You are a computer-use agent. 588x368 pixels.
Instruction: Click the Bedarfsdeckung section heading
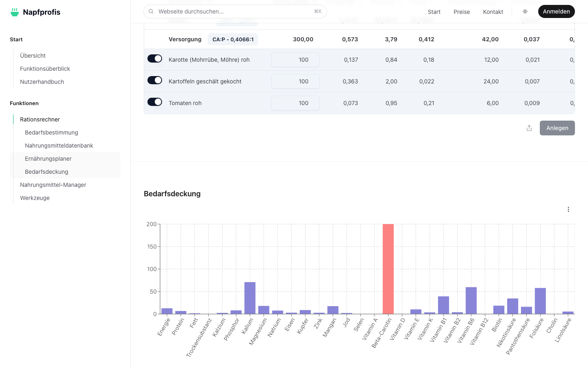172,194
